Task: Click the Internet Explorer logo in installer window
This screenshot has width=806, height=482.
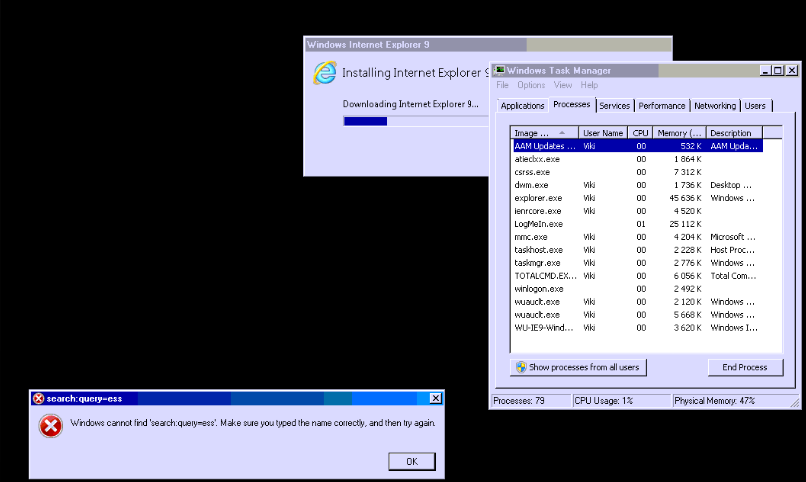Action: pyautogui.click(x=325, y=73)
